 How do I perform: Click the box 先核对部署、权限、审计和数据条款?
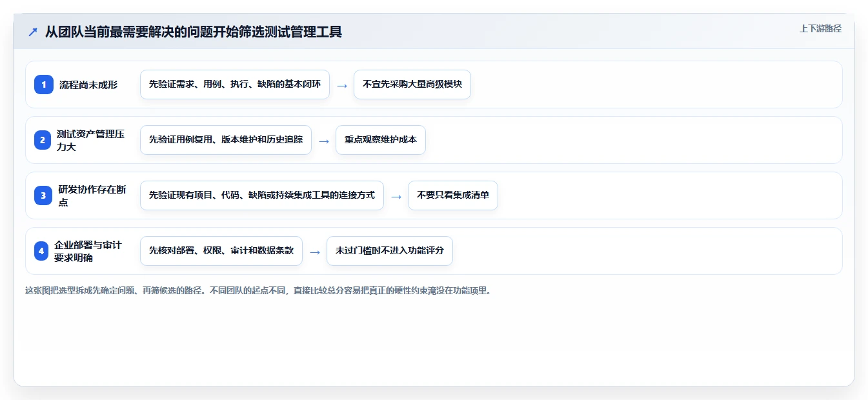pyautogui.click(x=221, y=251)
